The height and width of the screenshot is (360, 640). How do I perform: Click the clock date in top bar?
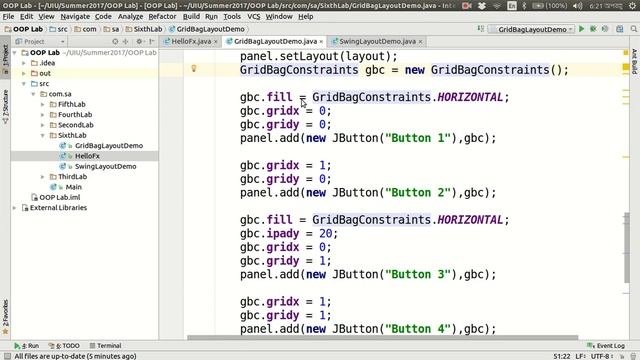tap(606, 6)
